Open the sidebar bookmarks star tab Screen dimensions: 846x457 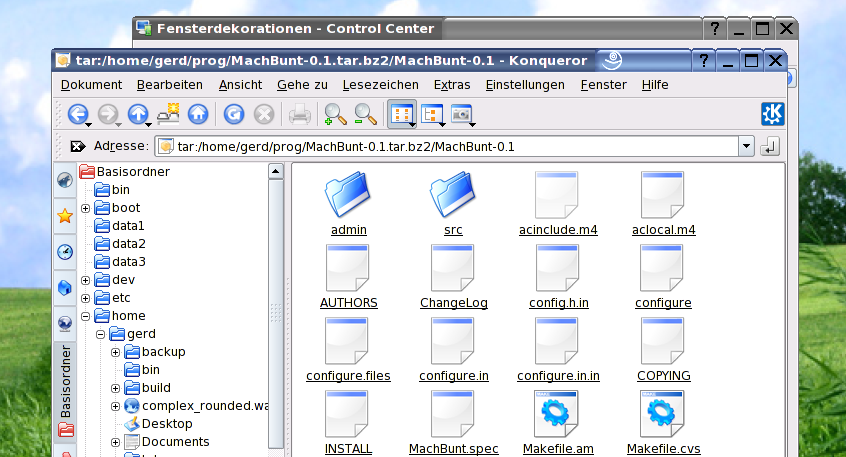coord(65,216)
